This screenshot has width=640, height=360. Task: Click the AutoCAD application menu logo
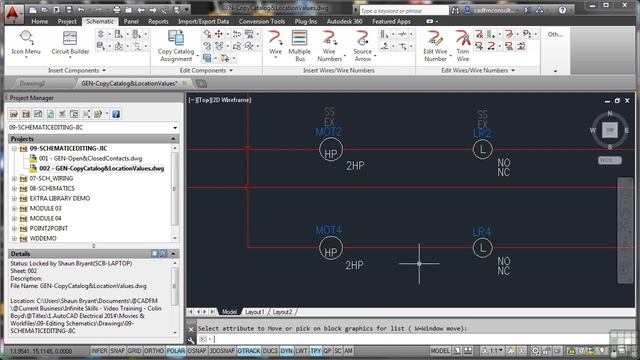[x=14, y=13]
